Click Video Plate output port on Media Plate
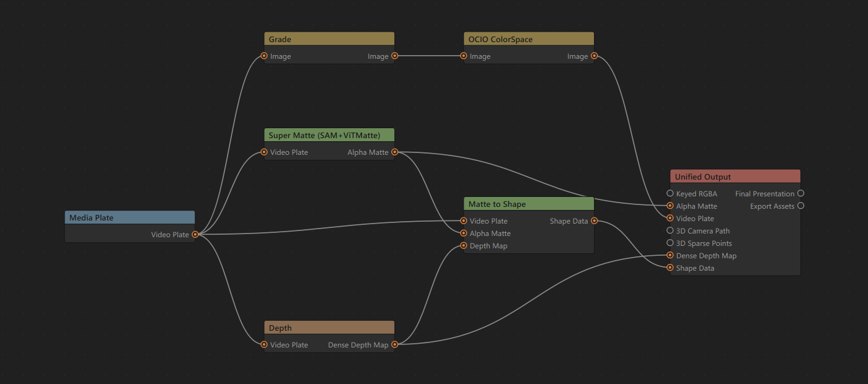 click(x=195, y=235)
